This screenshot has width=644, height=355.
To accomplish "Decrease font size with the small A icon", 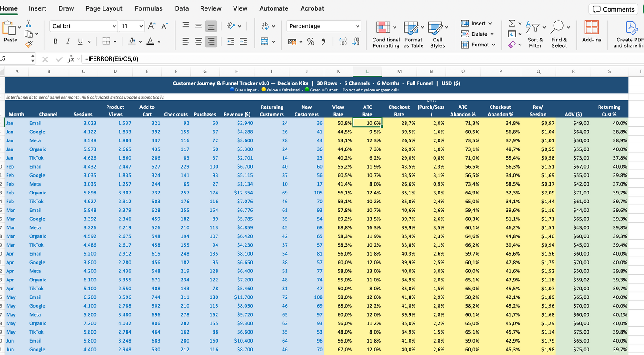I will coord(164,26).
